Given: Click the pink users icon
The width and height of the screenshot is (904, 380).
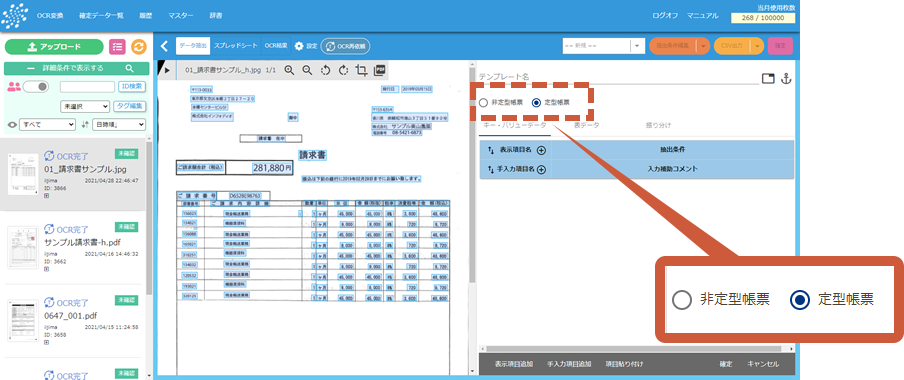Looking at the screenshot, I should [14, 87].
